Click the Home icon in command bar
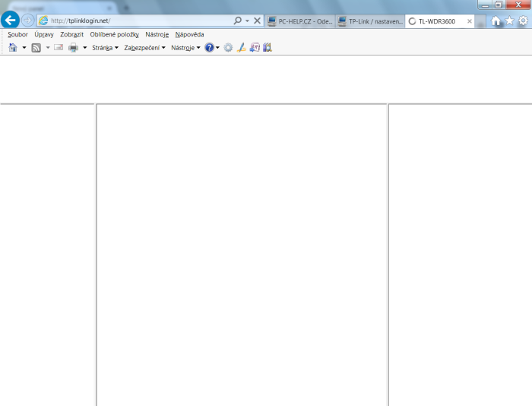Image resolution: width=532 pixels, height=406 pixels. click(x=13, y=48)
